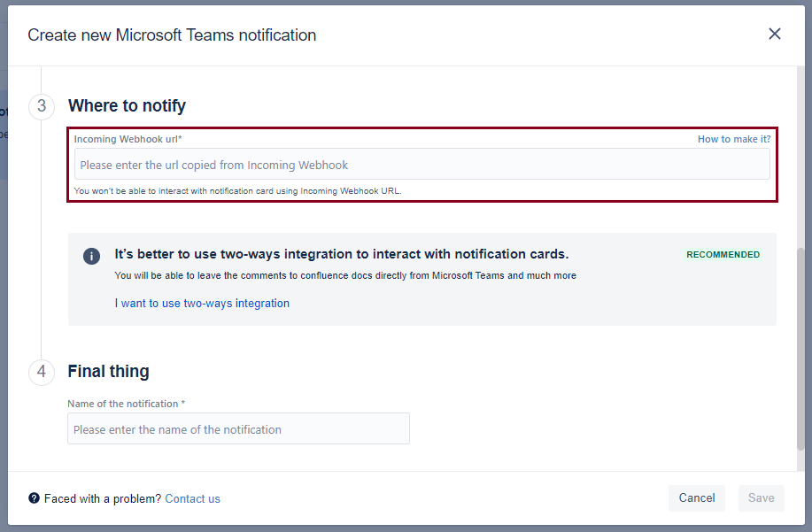Click the Incoming Webhook url label

pos(128,139)
